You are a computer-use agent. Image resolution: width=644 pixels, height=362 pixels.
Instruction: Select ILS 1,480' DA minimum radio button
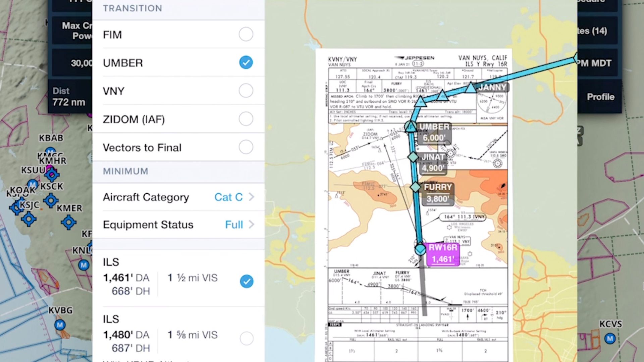click(247, 339)
